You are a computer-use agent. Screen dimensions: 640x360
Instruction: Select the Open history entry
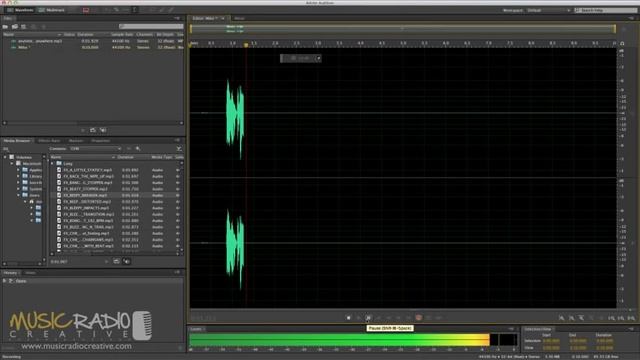click(x=93, y=281)
